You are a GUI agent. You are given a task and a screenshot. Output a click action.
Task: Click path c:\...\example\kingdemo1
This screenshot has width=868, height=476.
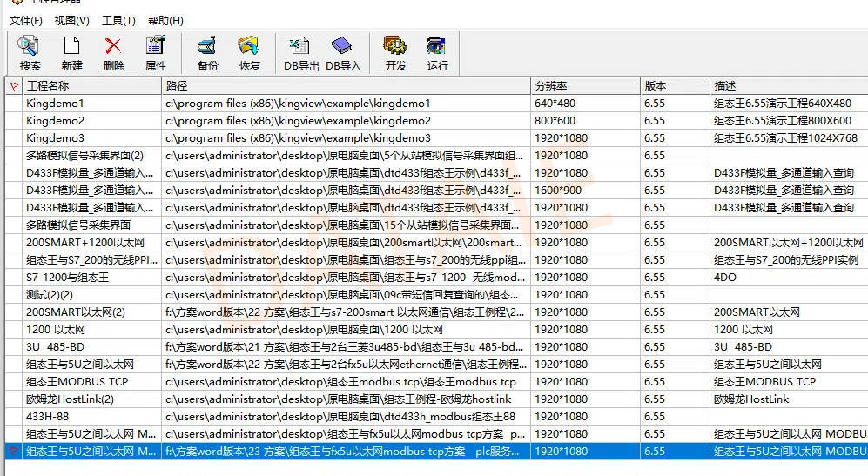coord(298,104)
